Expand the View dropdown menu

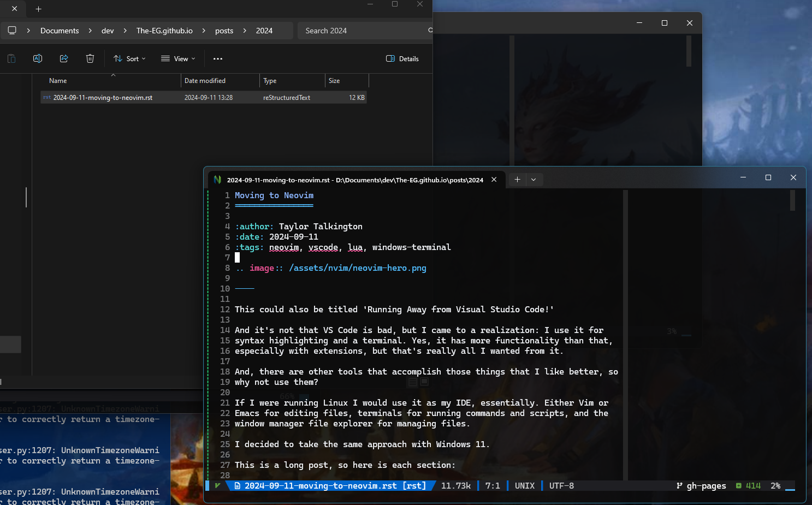coord(178,58)
